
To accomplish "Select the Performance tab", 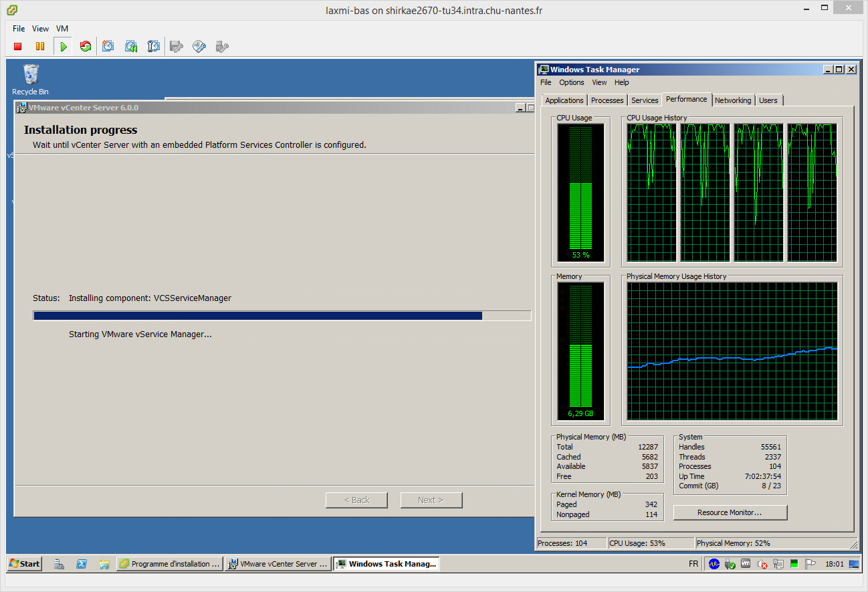I will pyautogui.click(x=687, y=99).
